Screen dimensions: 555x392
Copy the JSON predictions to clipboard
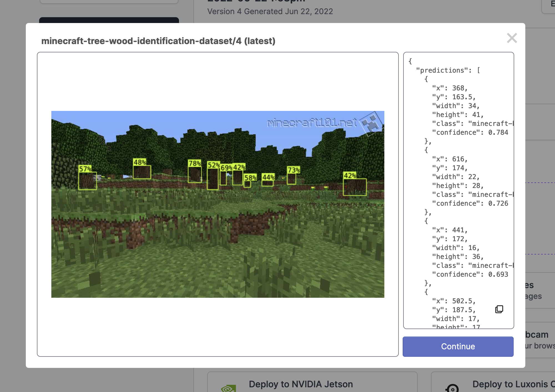499,309
